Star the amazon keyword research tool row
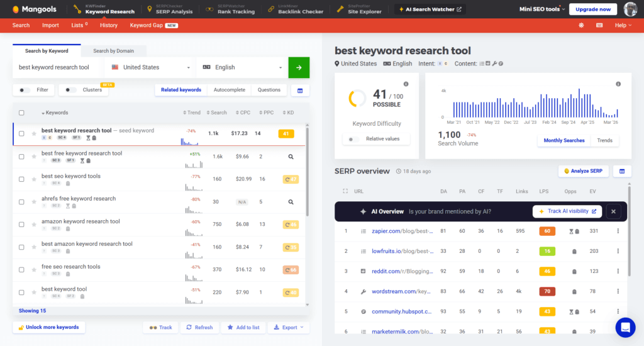The image size is (644, 346). [34, 225]
